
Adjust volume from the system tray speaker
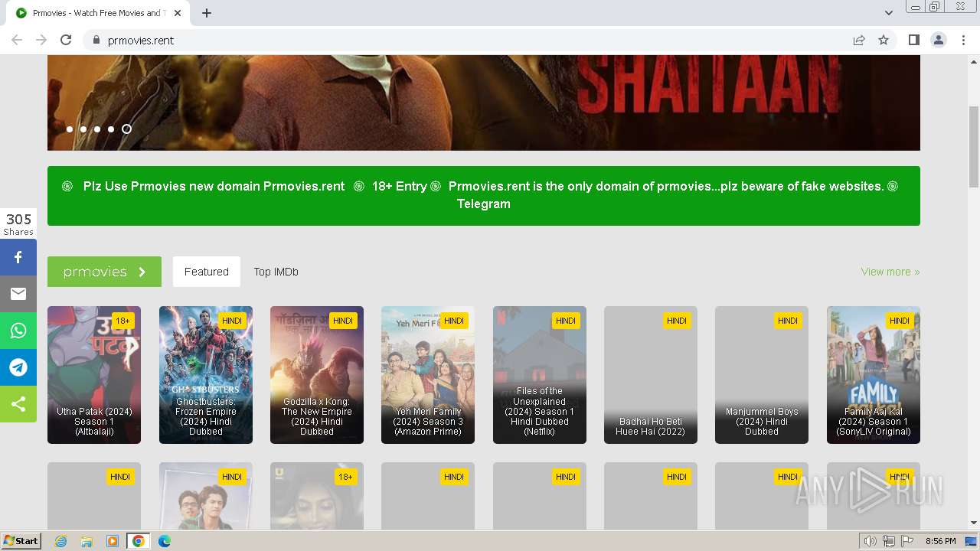(x=871, y=541)
